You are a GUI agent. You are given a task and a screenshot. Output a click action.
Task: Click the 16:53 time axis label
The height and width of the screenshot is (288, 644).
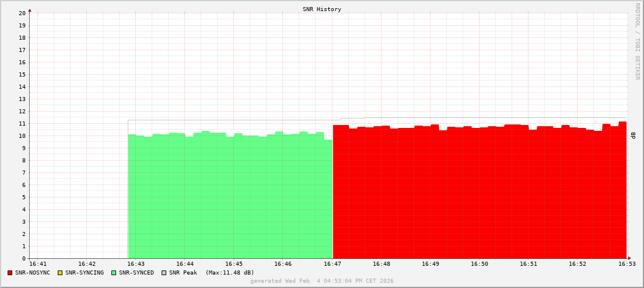627,264
